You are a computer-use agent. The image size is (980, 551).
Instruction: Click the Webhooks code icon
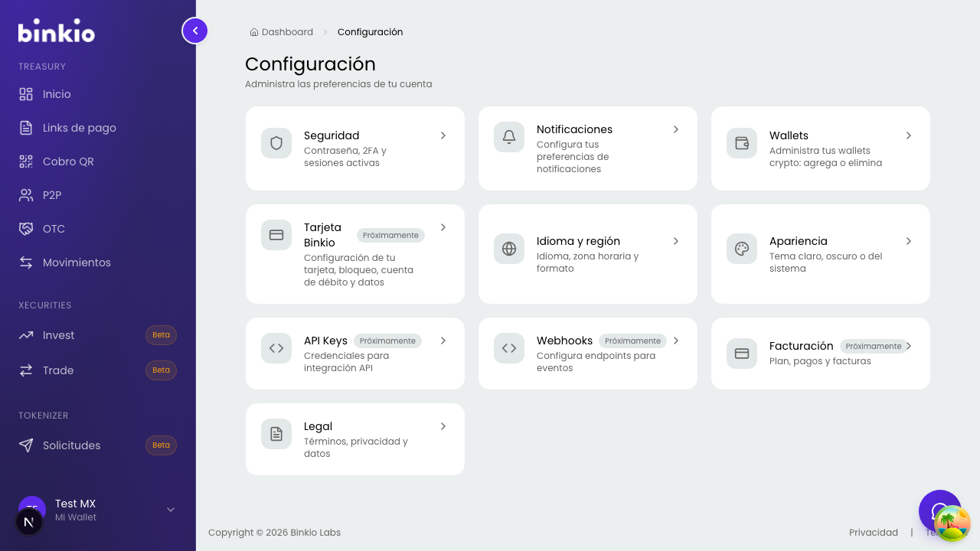click(x=509, y=348)
